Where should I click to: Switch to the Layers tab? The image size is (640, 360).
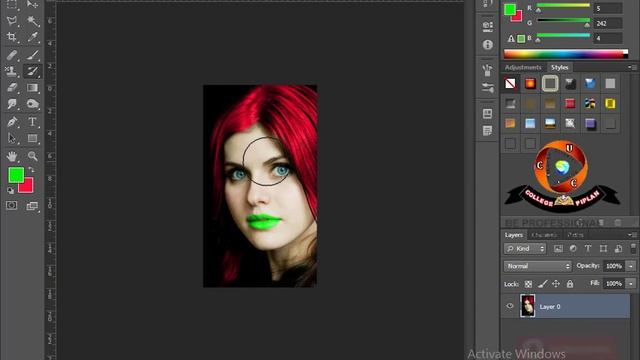(513, 235)
